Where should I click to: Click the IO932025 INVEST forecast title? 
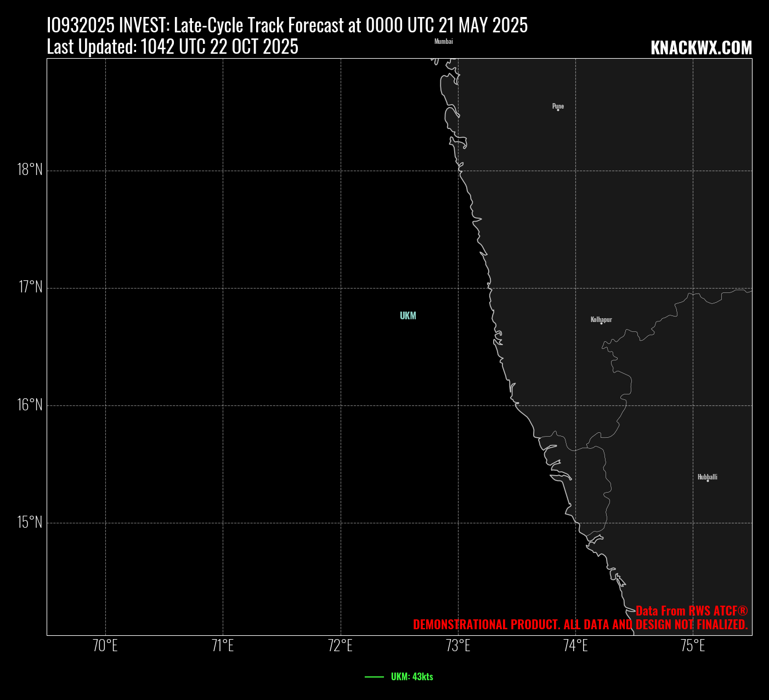coord(287,25)
